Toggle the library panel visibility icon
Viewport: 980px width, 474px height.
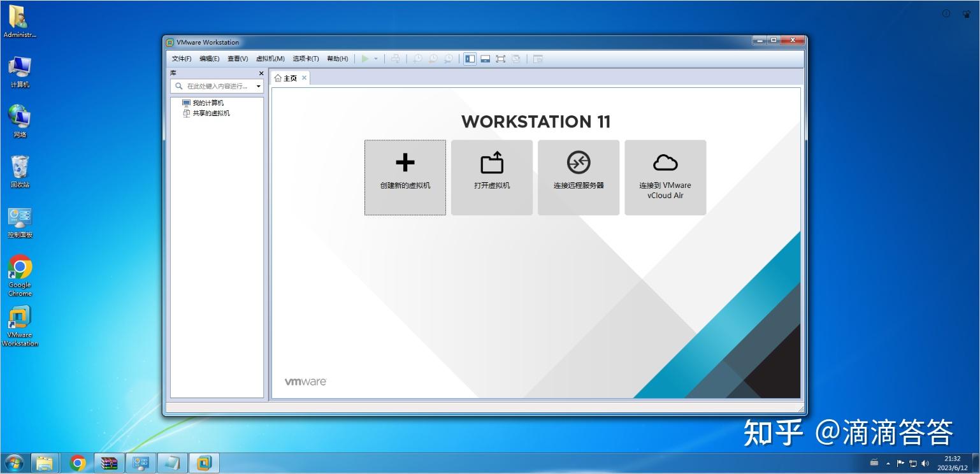pos(470,58)
